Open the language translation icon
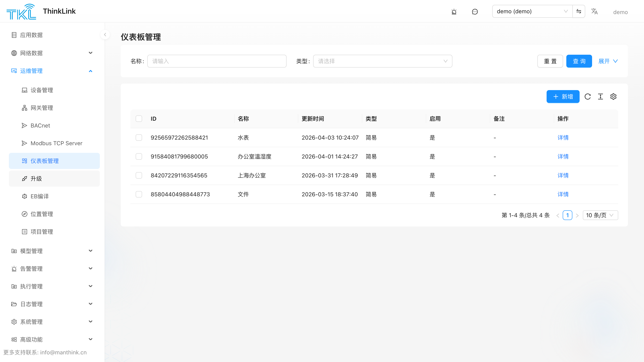Viewport: 644px width, 362px height. tap(594, 11)
